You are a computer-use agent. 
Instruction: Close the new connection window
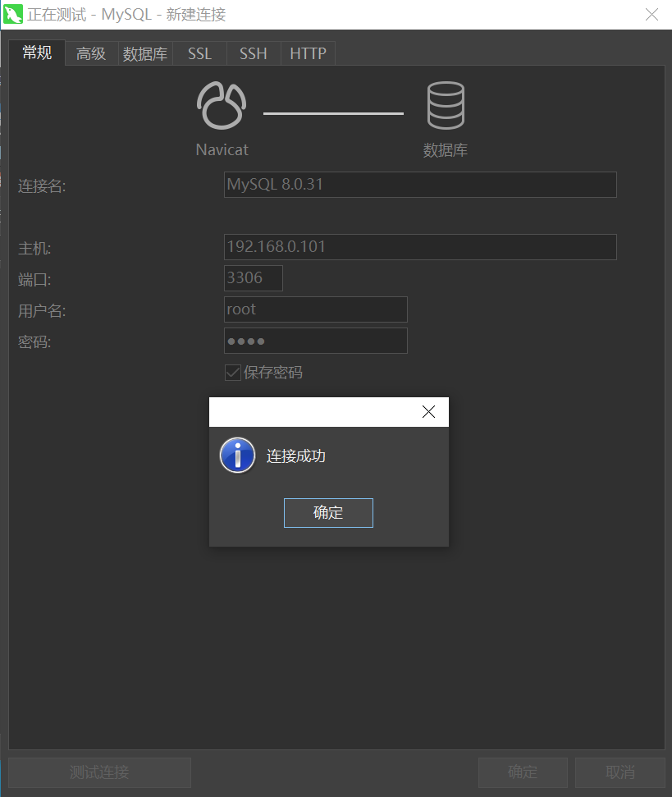pyautogui.click(x=651, y=14)
